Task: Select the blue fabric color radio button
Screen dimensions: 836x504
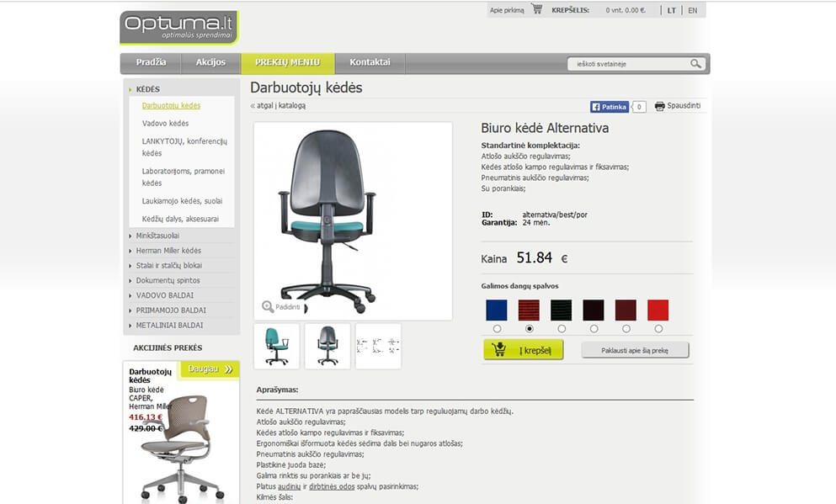Action: click(x=497, y=329)
